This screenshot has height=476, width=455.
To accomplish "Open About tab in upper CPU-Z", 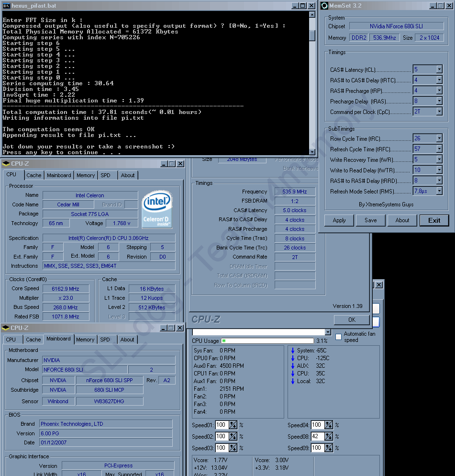I will point(128,175).
